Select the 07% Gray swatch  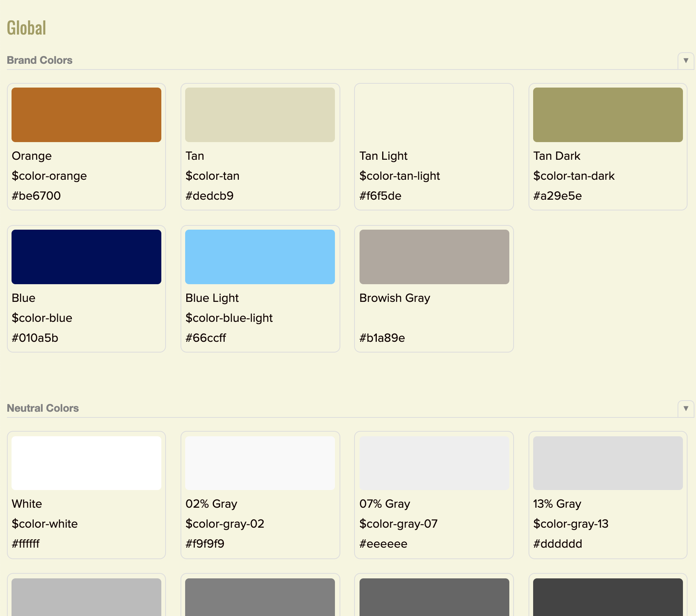[x=434, y=463]
